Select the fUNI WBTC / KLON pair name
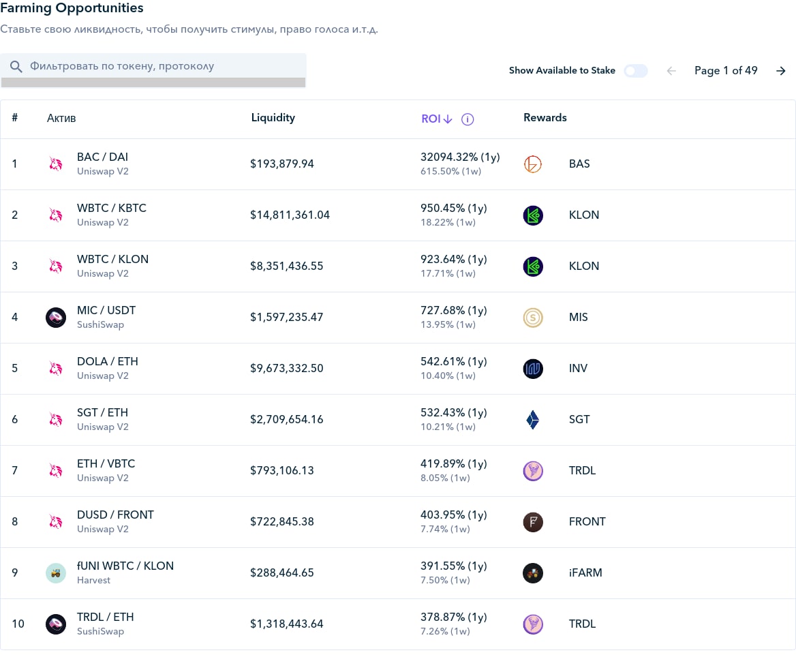Image resolution: width=796 pixels, height=672 pixels. (125, 566)
